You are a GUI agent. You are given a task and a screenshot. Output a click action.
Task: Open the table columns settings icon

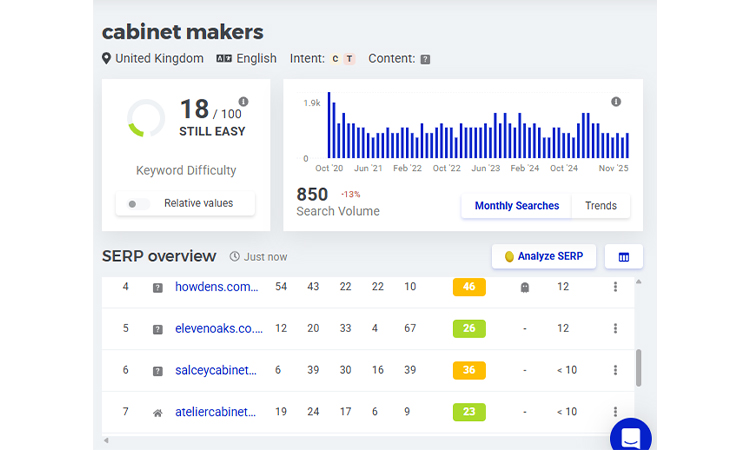coord(624,257)
